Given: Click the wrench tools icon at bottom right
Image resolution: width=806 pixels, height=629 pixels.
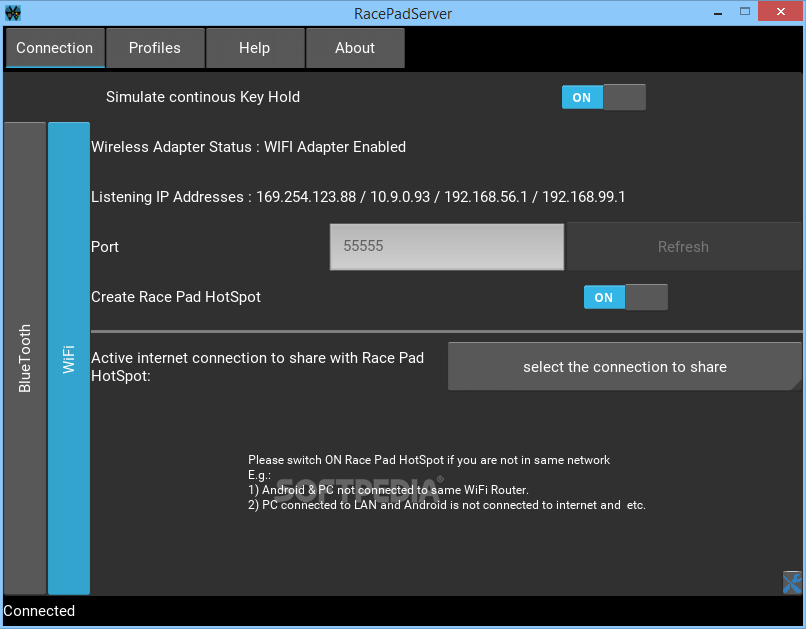Looking at the screenshot, I should [792, 583].
